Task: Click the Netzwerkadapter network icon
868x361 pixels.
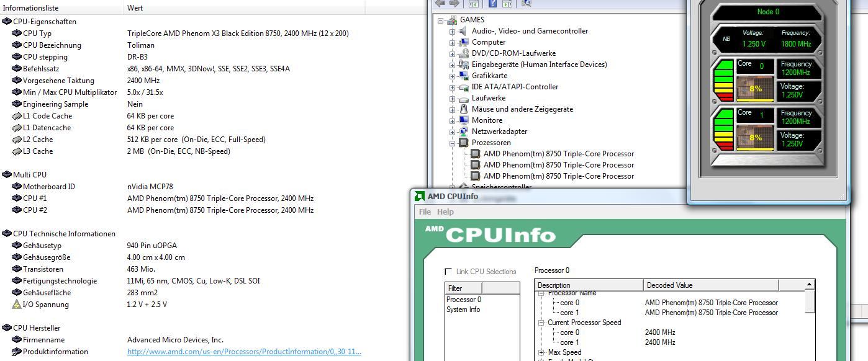Action: coord(463,131)
